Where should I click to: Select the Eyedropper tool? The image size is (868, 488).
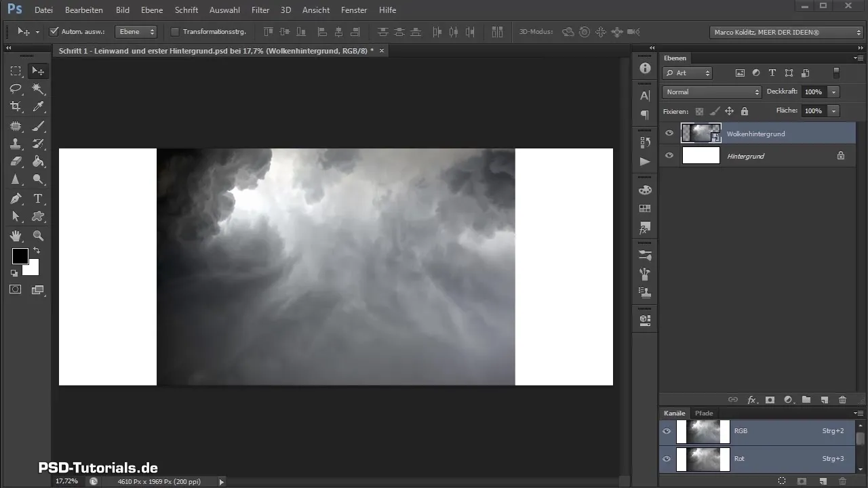pos(39,106)
